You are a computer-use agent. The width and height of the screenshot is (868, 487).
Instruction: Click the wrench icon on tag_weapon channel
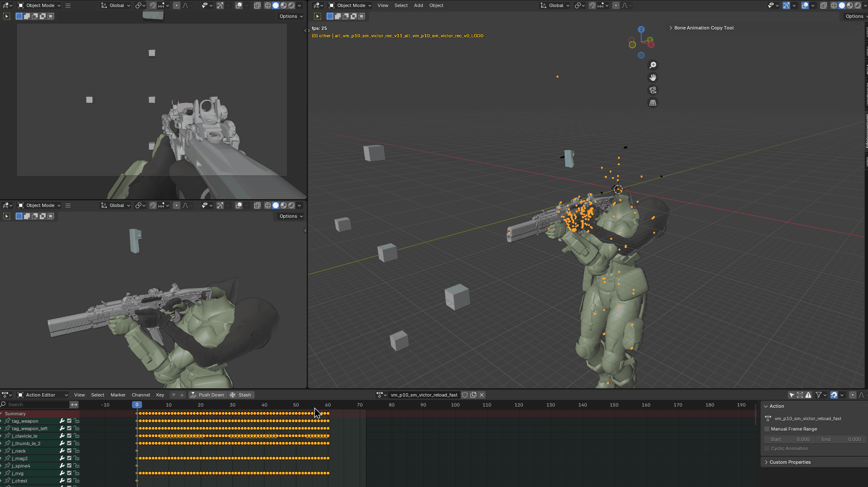62,421
